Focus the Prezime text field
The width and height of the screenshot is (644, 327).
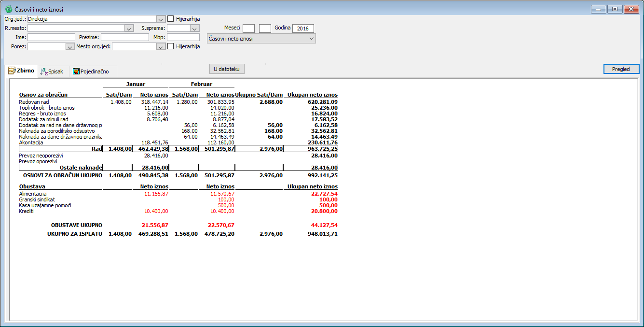click(x=124, y=37)
